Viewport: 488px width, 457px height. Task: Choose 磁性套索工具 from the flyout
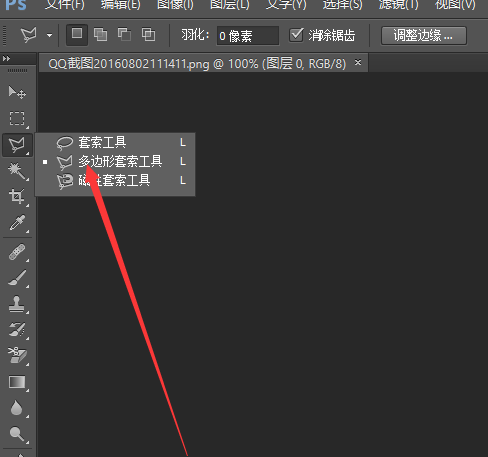(x=115, y=181)
